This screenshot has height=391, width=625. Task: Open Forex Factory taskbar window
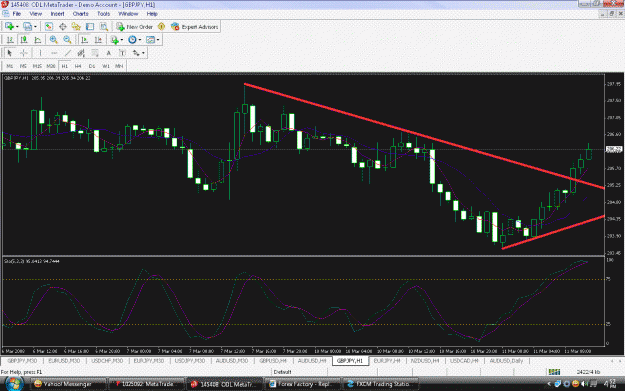[x=303, y=384]
